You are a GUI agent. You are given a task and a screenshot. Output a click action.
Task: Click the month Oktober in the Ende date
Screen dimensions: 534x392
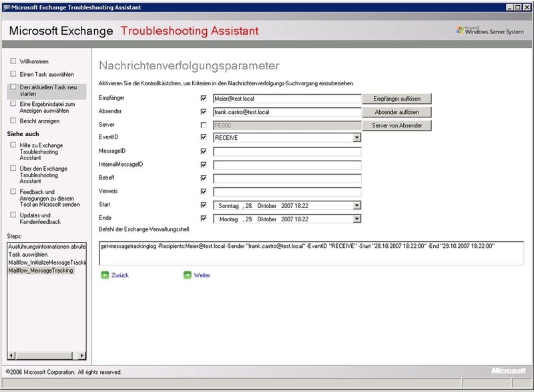pos(266,219)
